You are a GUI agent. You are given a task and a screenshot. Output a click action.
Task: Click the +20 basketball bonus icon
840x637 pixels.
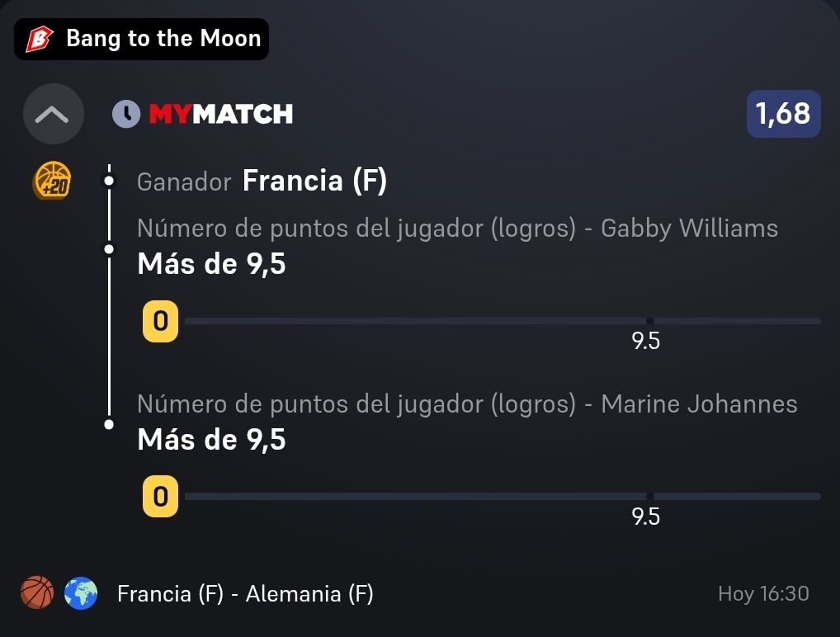pos(52,181)
